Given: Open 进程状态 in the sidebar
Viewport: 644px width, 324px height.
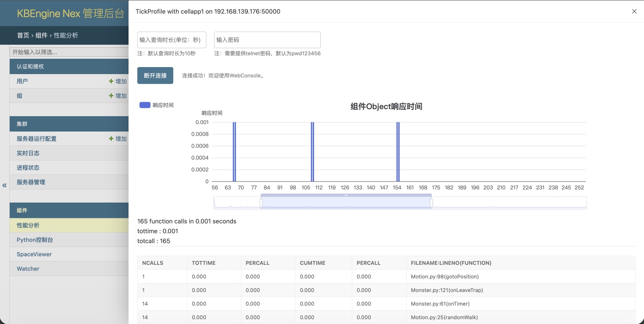Looking at the screenshot, I should [x=28, y=167].
